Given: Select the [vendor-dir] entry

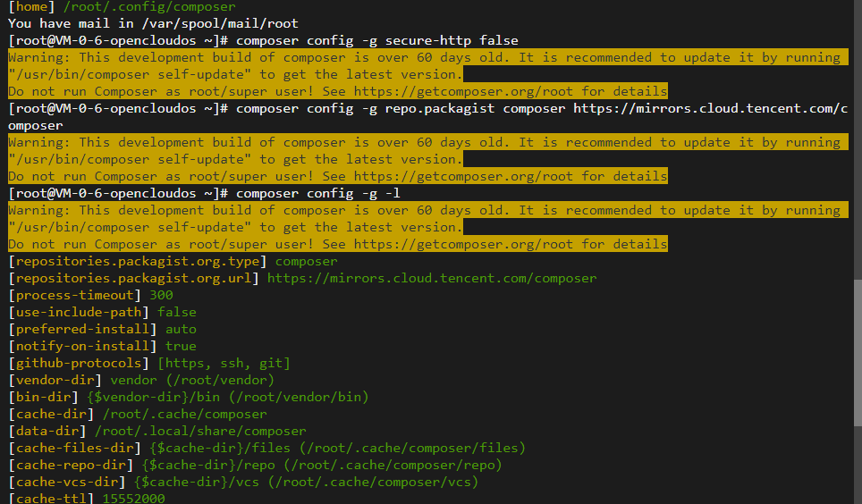Looking at the screenshot, I should pyautogui.click(x=55, y=380).
